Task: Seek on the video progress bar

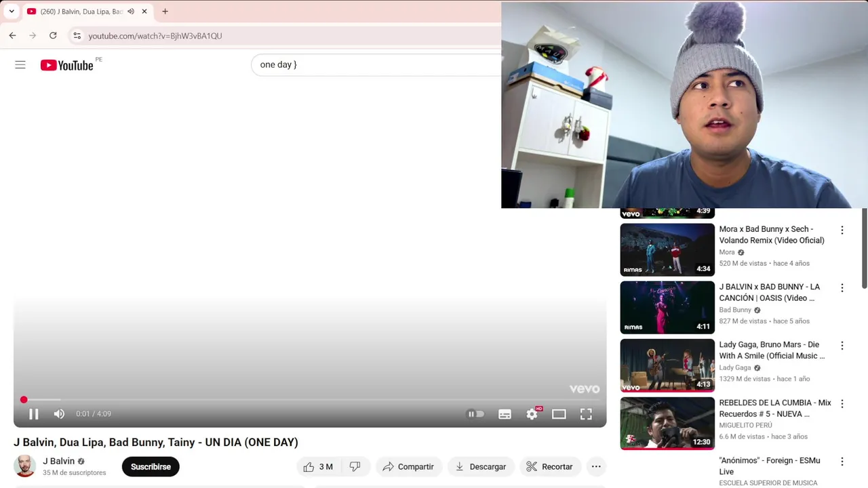Action: pos(310,400)
